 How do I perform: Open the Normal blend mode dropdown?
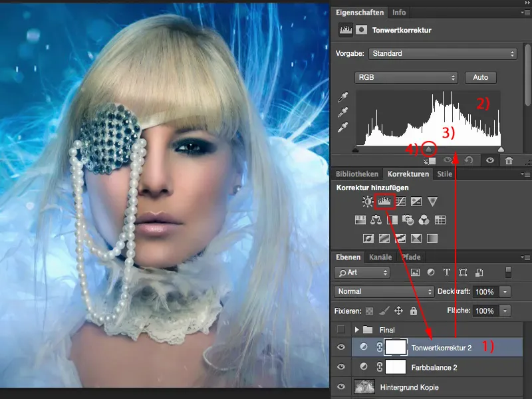tap(384, 291)
